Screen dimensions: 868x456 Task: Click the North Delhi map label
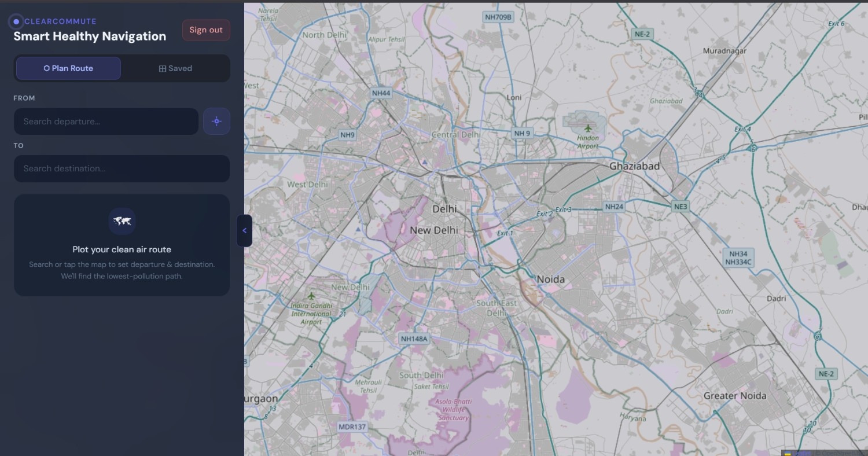[324, 35]
